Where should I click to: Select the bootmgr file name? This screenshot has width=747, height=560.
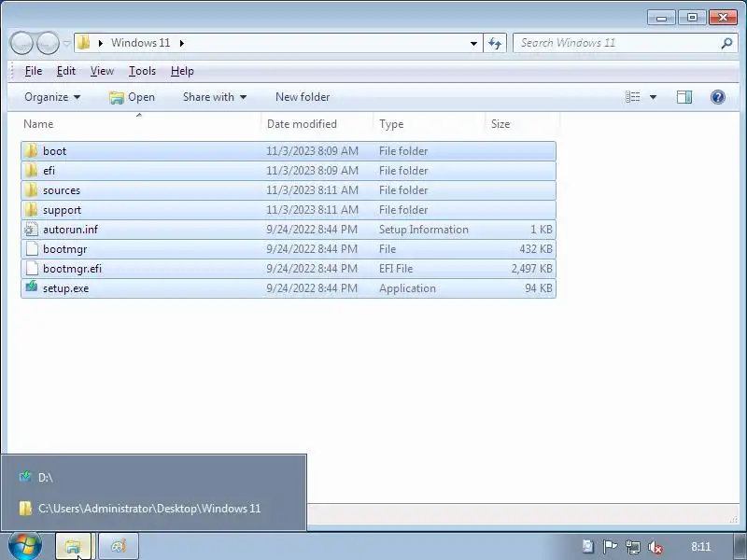coord(65,249)
